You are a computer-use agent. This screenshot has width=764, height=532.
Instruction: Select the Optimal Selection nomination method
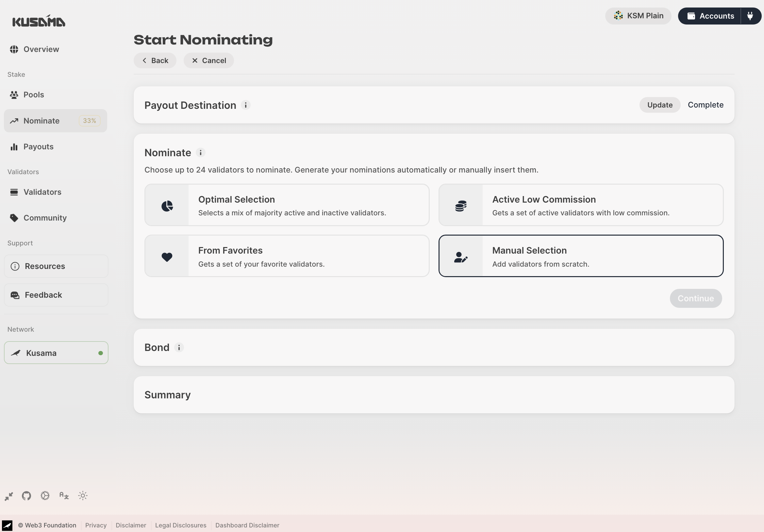click(287, 205)
